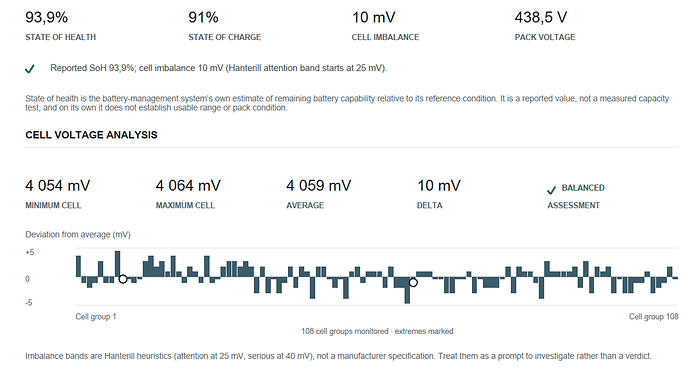Viewport: 690px width, 371px height.
Task: Click the 108 cell groups monitored caption
Action: (x=377, y=331)
